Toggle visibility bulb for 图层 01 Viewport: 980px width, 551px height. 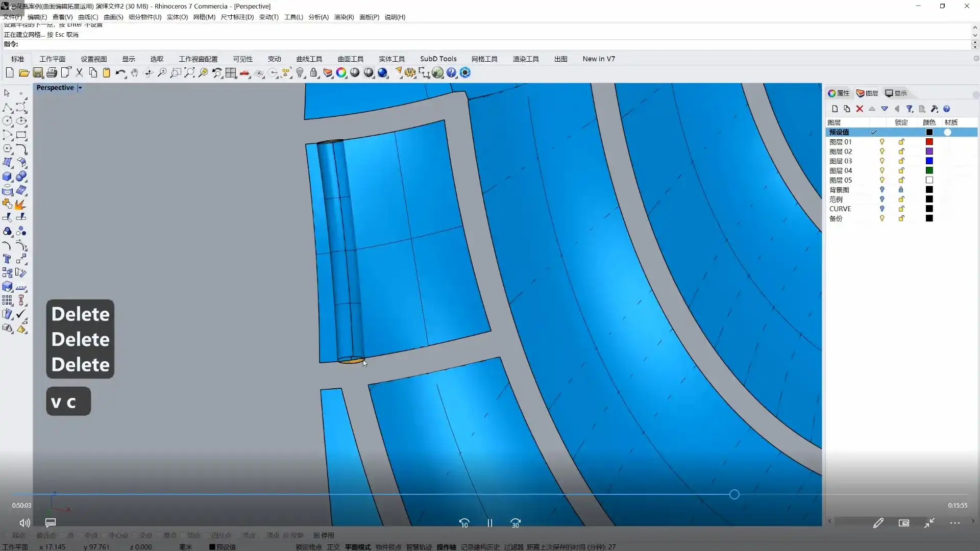tap(881, 142)
